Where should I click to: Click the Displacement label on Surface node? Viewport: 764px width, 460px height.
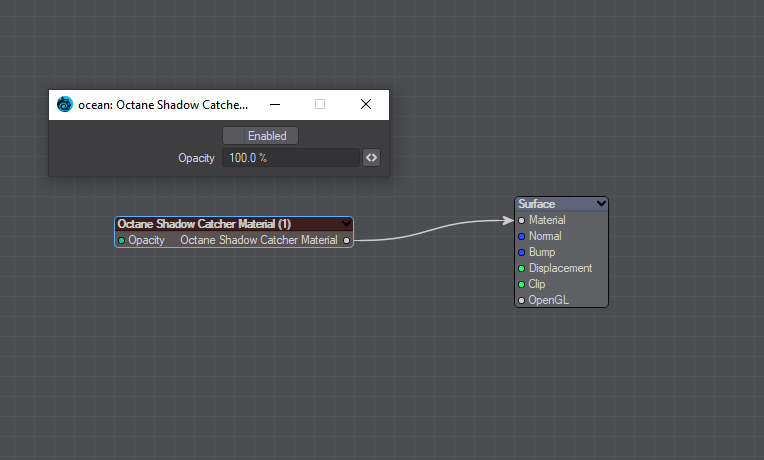pyautogui.click(x=560, y=268)
